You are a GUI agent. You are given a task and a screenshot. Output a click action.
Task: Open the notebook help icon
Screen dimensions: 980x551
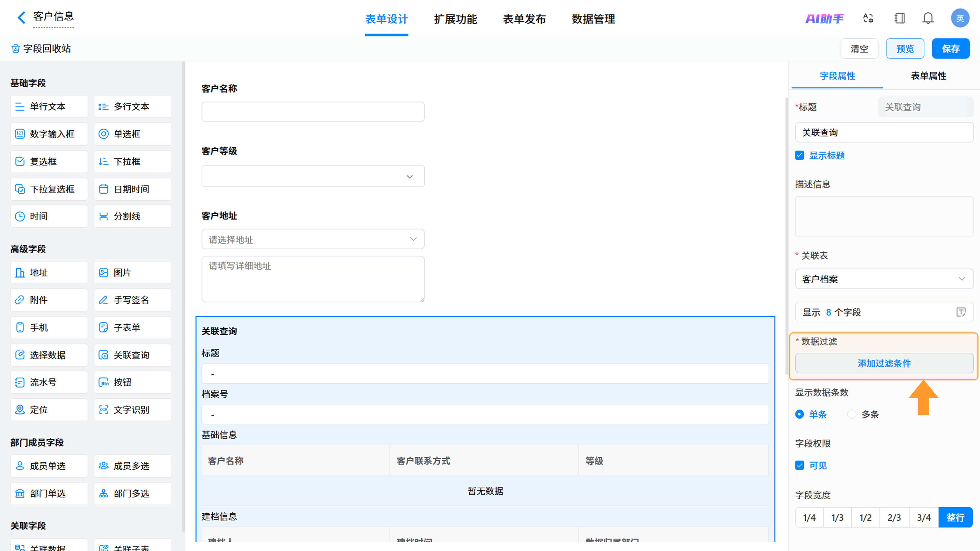point(899,18)
